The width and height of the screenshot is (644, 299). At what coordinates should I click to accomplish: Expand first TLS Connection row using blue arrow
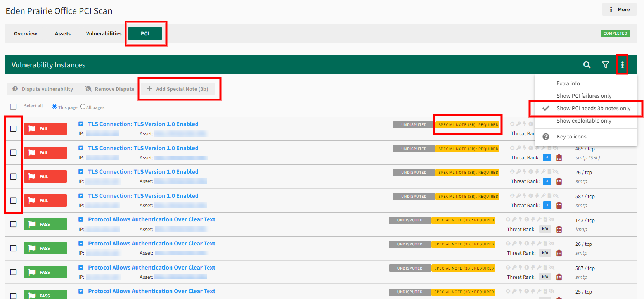click(81, 124)
